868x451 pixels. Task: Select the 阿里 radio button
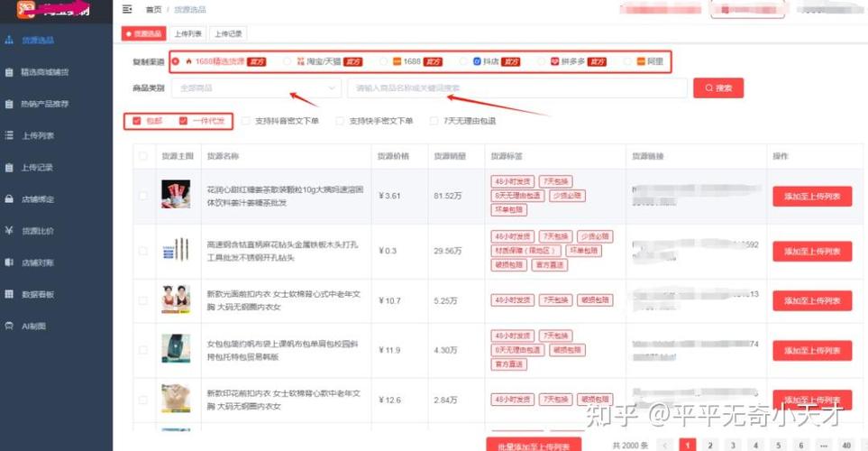pos(627,61)
